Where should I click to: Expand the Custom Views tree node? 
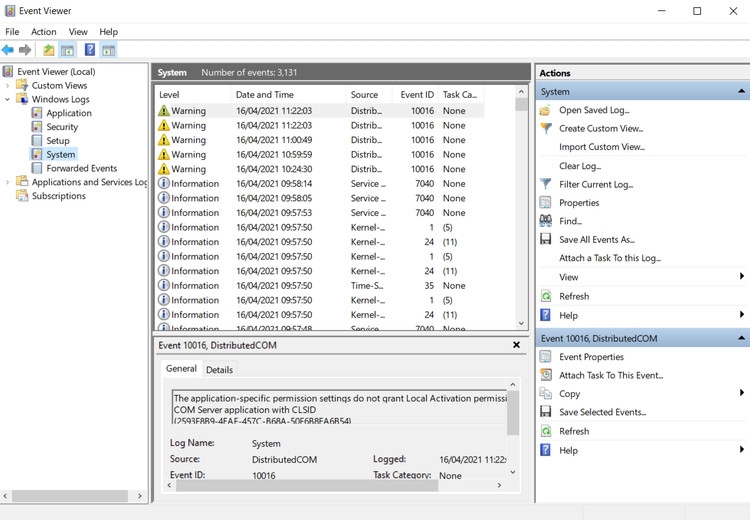8,86
